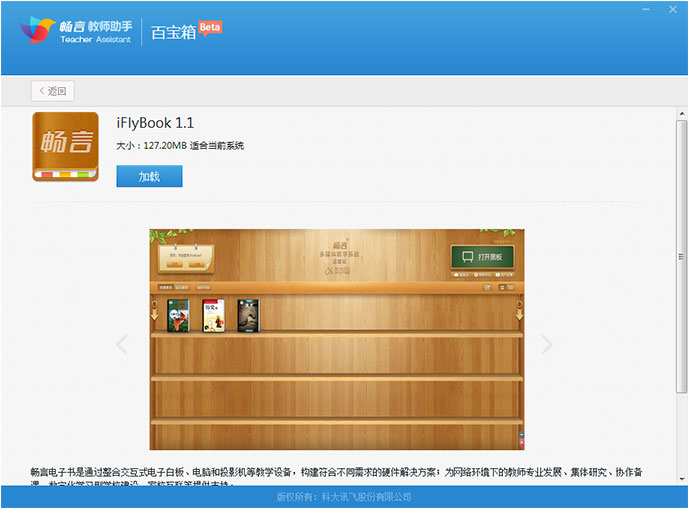Screen dimensions: 689x509
Task: Click the iFlyBook 畅言 app icon
Action: click(65, 146)
